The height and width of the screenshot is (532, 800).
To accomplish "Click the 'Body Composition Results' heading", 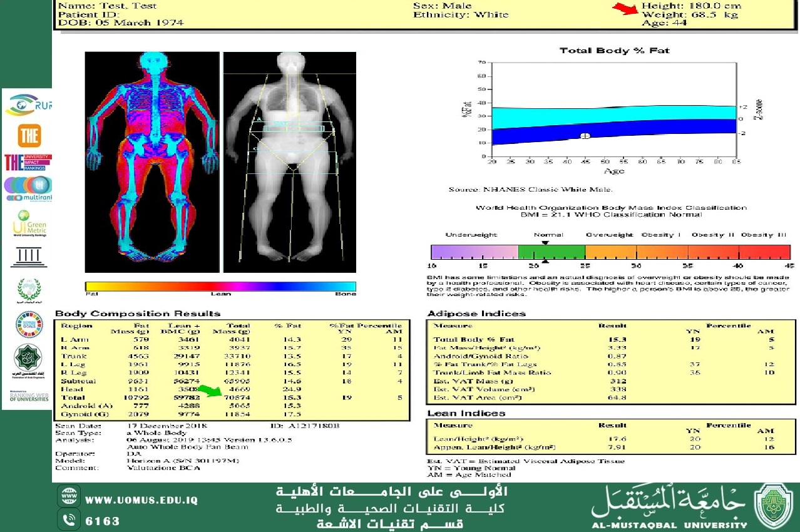I will [138, 313].
